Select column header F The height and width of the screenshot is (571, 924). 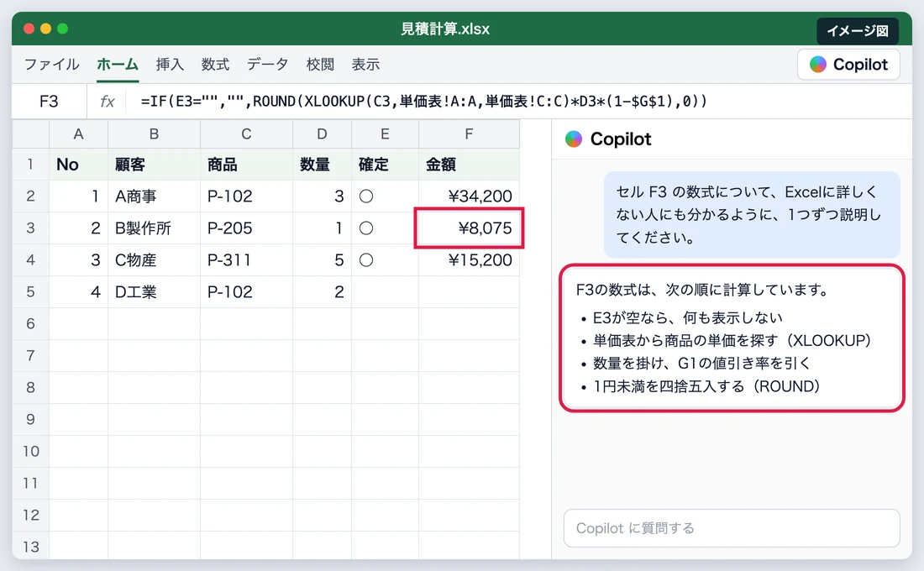point(469,134)
